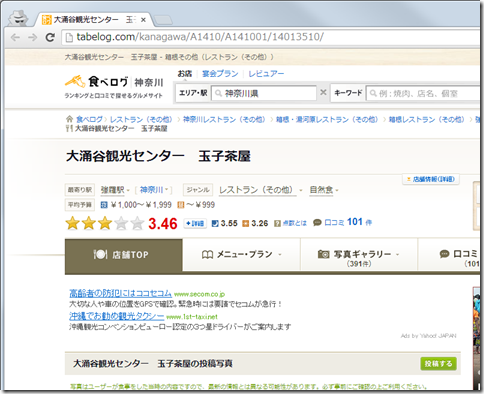This screenshot has height=394, width=484.
Task: Switch to 宴会プラン search tab
Action: [x=220, y=74]
